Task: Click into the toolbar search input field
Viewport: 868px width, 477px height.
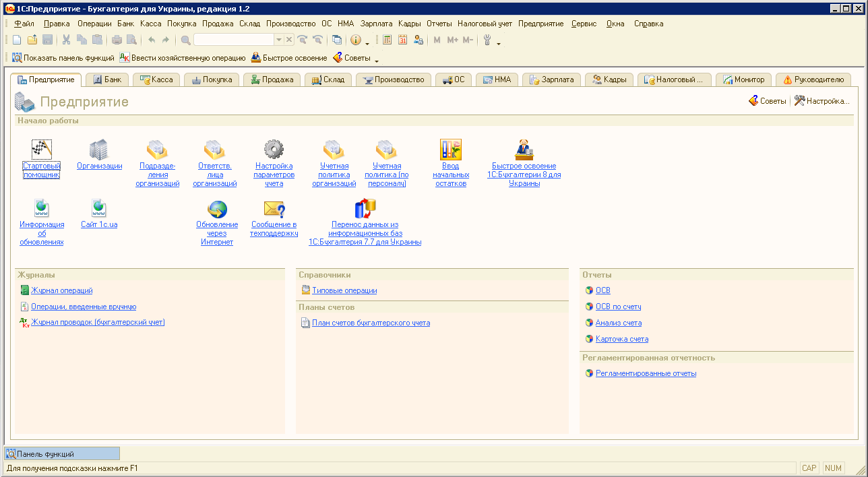Action: [234, 40]
